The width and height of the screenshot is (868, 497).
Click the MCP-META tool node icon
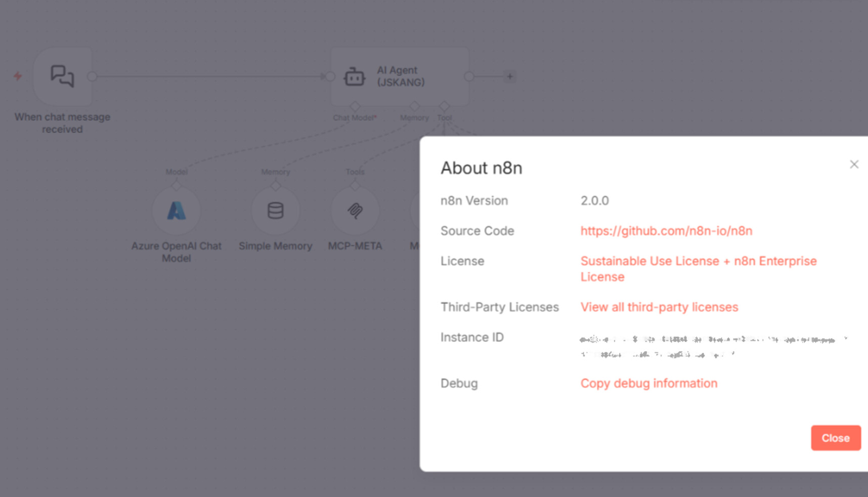355,211
